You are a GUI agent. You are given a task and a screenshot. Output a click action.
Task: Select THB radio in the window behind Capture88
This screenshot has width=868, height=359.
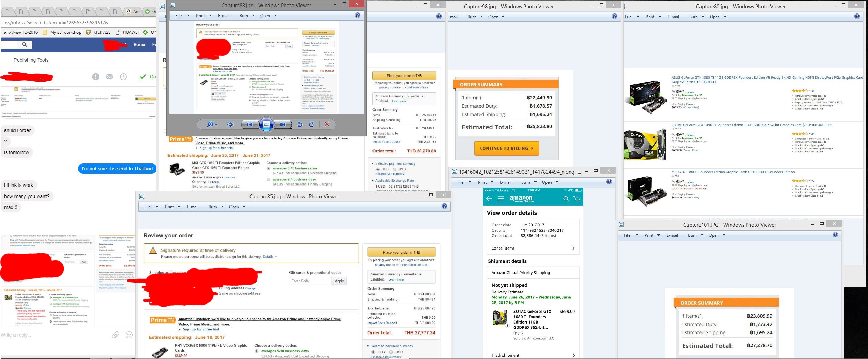(x=378, y=169)
